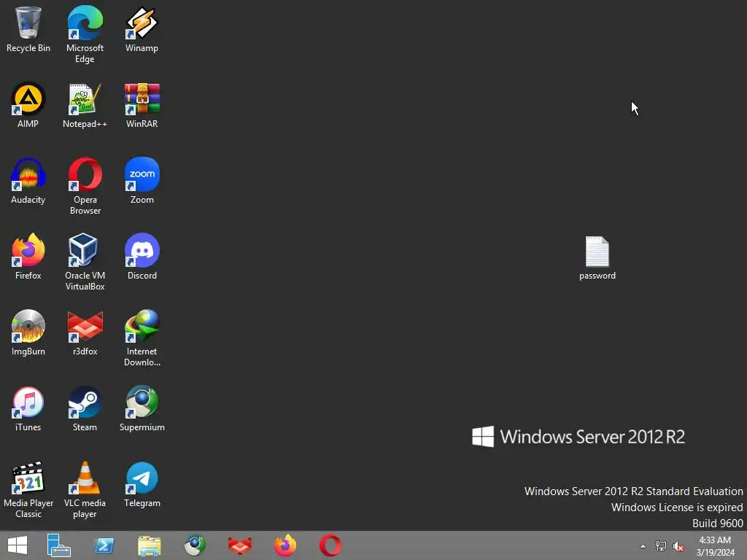
Task: Select the Oracle VM VirtualBox shortcut
Action: (85, 262)
